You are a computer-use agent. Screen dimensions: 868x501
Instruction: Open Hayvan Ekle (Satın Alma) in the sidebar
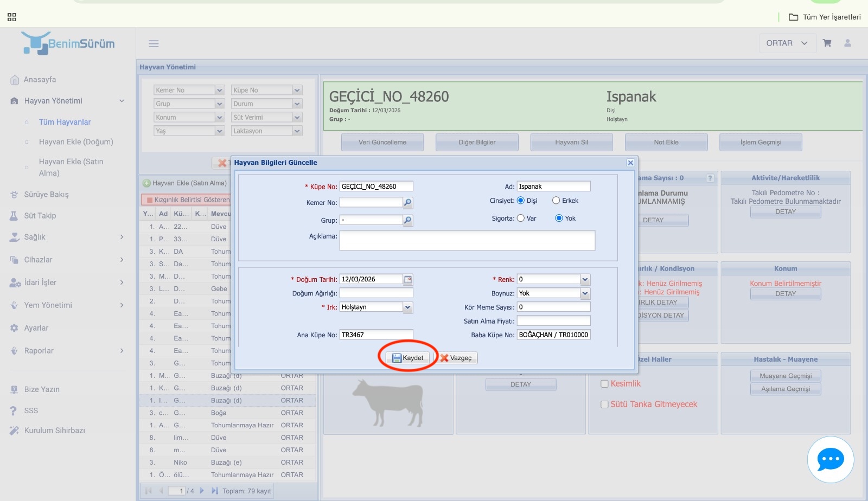[x=71, y=167]
